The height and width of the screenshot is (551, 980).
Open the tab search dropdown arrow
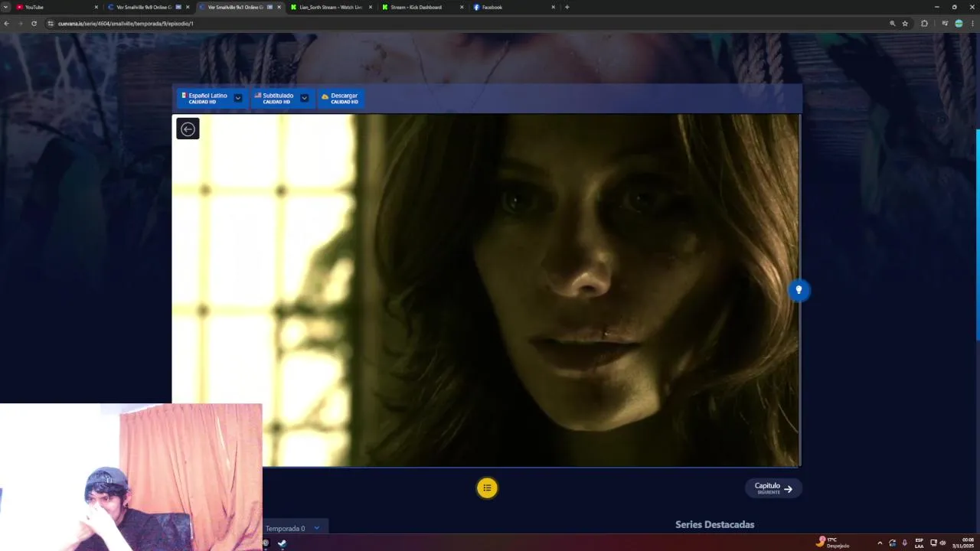tap(6, 7)
